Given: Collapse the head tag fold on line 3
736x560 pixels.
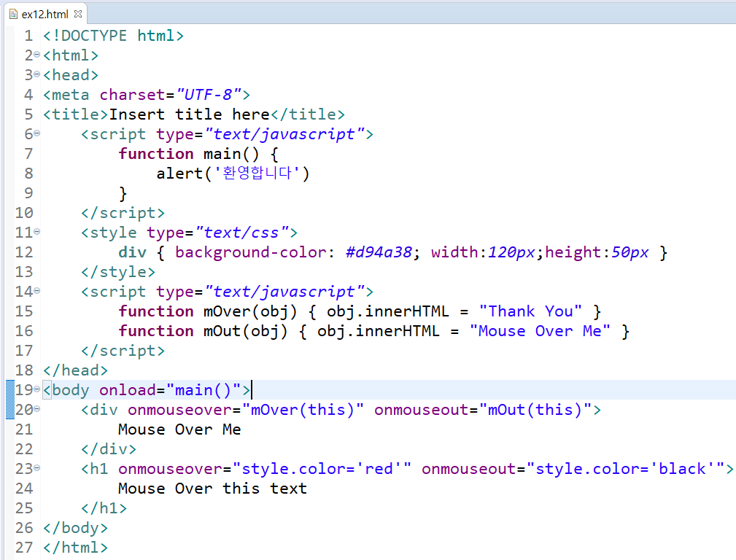Looking at the screenshot, I should tap(37, 74).
